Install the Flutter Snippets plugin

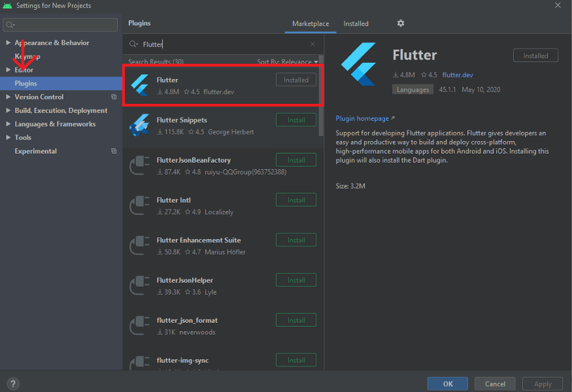296,120
